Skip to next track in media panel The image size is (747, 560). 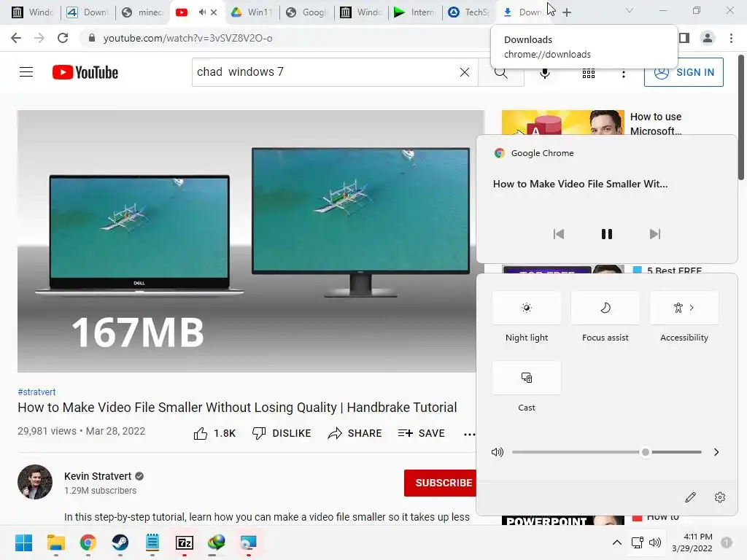(x=655, y=234)
